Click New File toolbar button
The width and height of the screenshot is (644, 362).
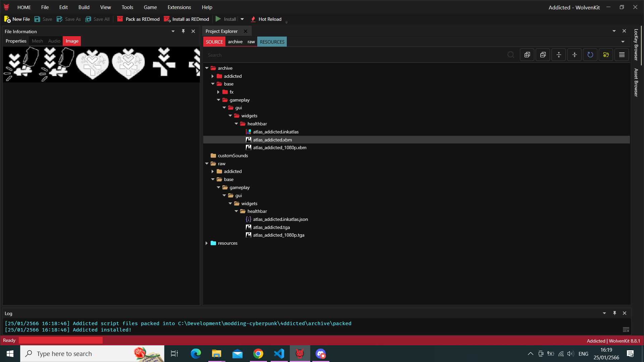17,19
